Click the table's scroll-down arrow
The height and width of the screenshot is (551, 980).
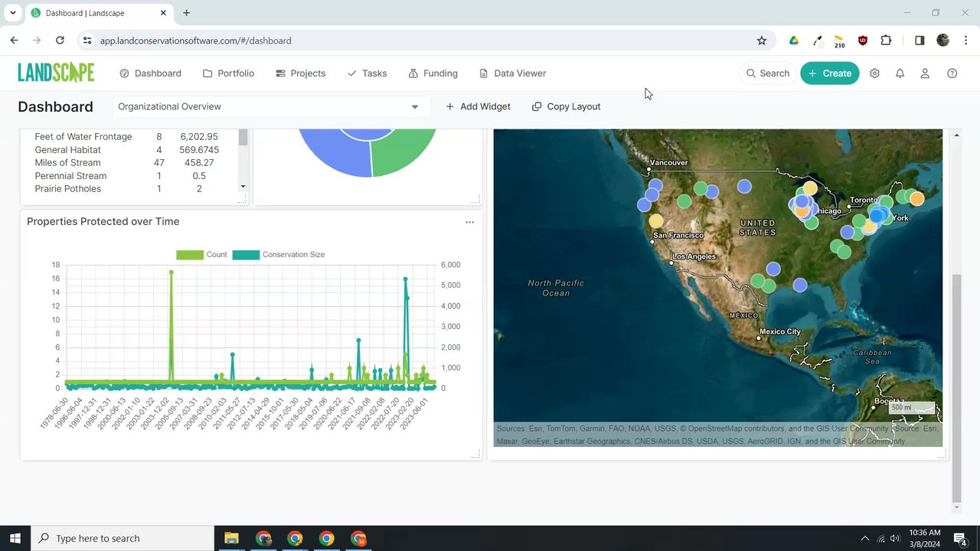pyautogui.click(x=243, y=187)
